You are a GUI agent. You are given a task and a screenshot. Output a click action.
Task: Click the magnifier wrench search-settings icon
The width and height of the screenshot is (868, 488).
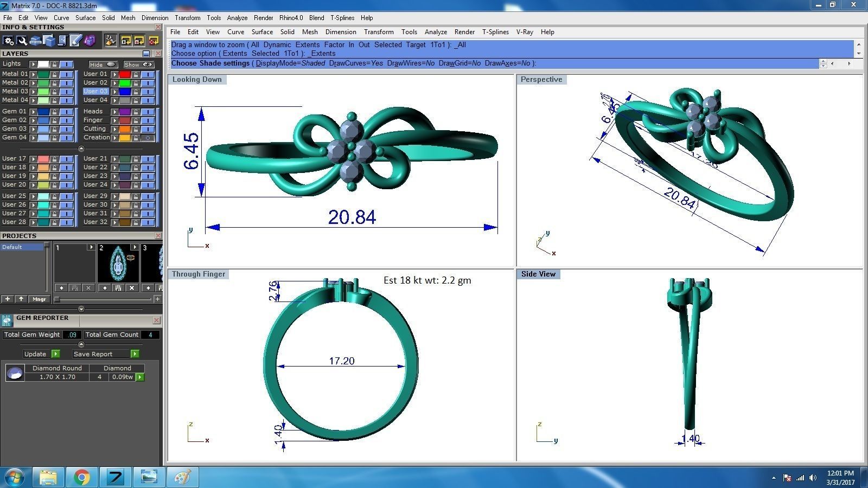(x=22, y=41)
